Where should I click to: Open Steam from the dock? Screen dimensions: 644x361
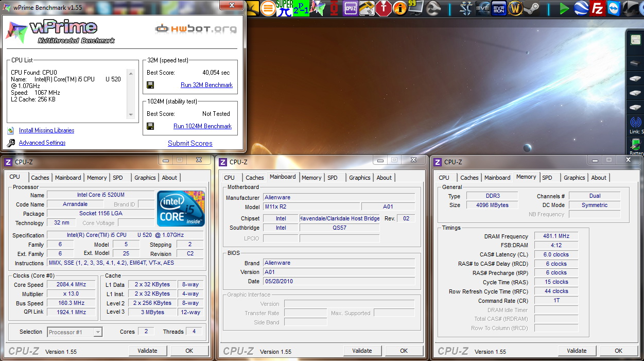pos(531,9)
